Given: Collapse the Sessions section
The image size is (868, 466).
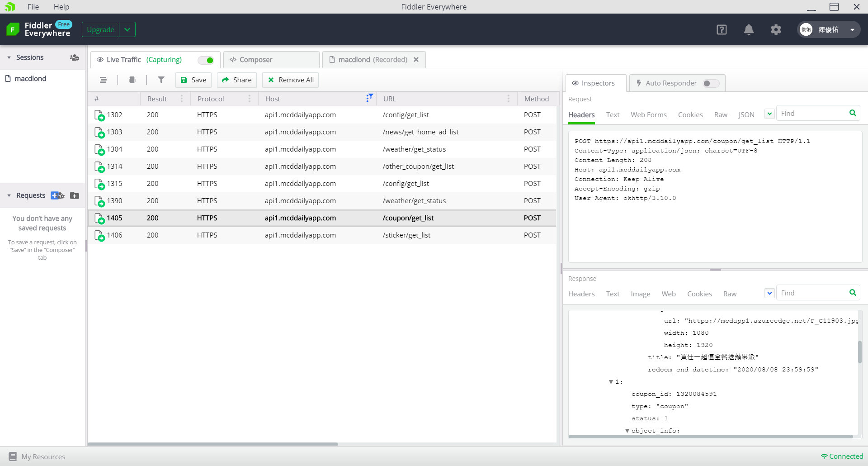Looking at the screenshot, I should [x=9, y=57].
